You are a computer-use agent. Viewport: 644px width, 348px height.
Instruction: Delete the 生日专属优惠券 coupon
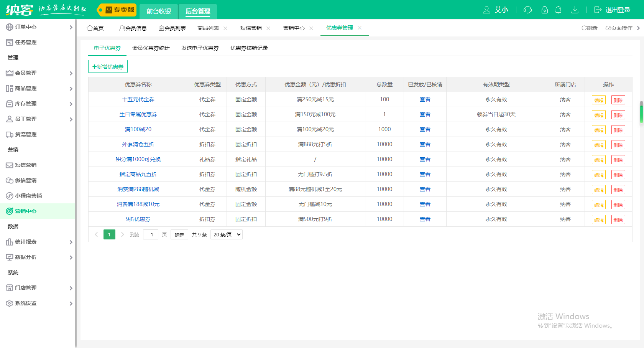point(618,115)
